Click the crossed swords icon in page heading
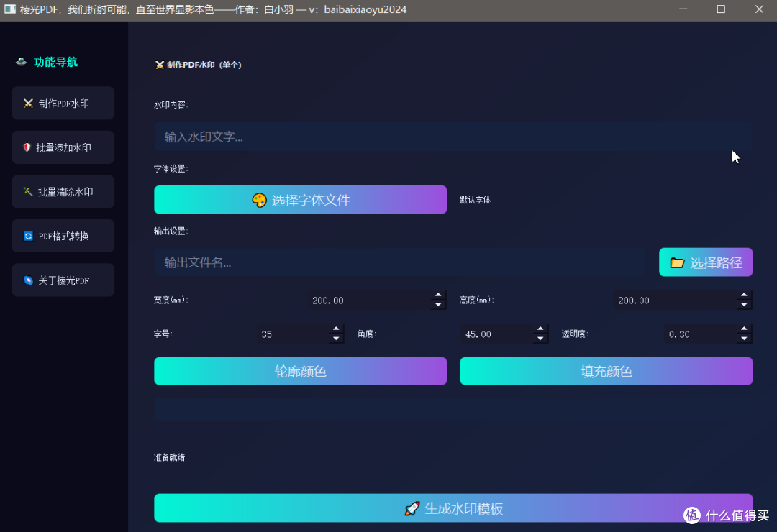 coord(160,65)
